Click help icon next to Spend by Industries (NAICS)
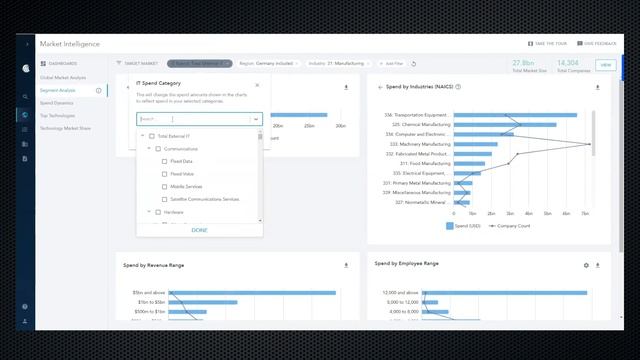640x360 pixels. [458, 87]
